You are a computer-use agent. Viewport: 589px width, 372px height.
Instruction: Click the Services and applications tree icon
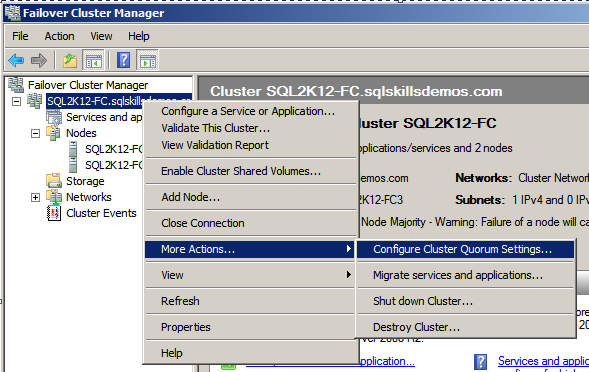54,117
